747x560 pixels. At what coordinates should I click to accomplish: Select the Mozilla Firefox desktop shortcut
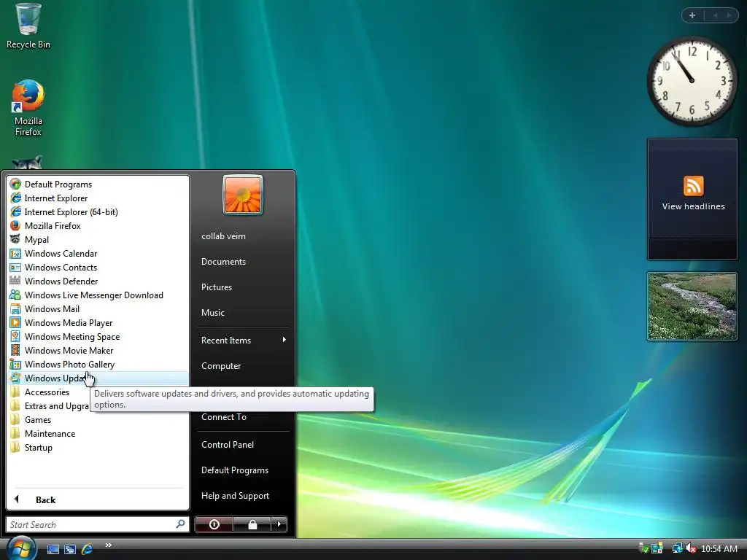(28, 109)
